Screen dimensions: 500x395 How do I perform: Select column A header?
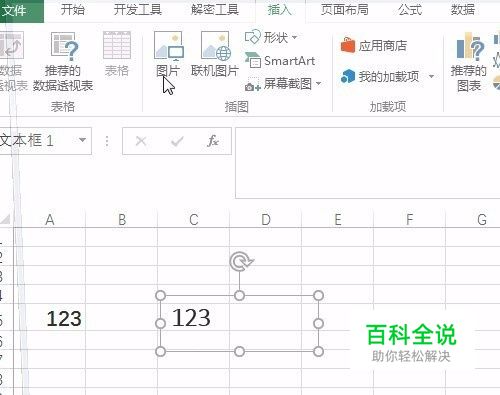(x=50, y=220)
